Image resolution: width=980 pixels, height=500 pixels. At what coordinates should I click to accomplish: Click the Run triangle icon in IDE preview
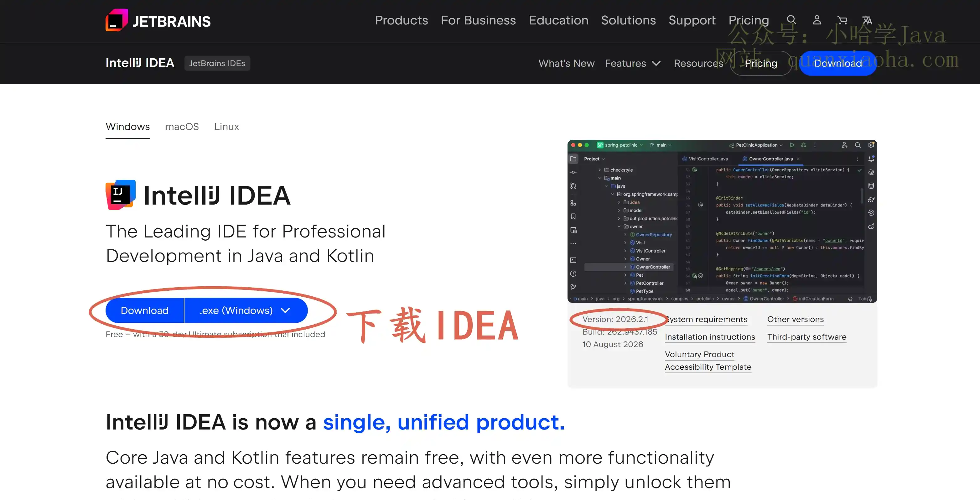point(792,145)
